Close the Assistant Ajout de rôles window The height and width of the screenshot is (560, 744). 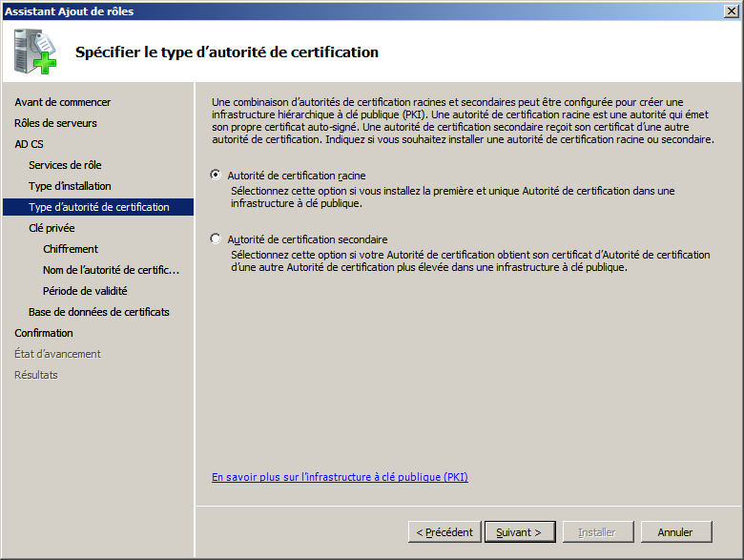click(730, 10)
